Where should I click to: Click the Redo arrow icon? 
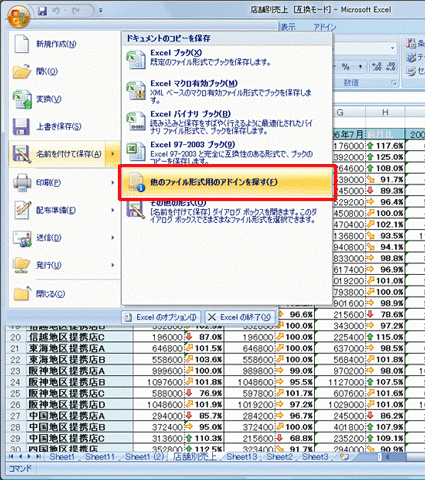[76, 11]
